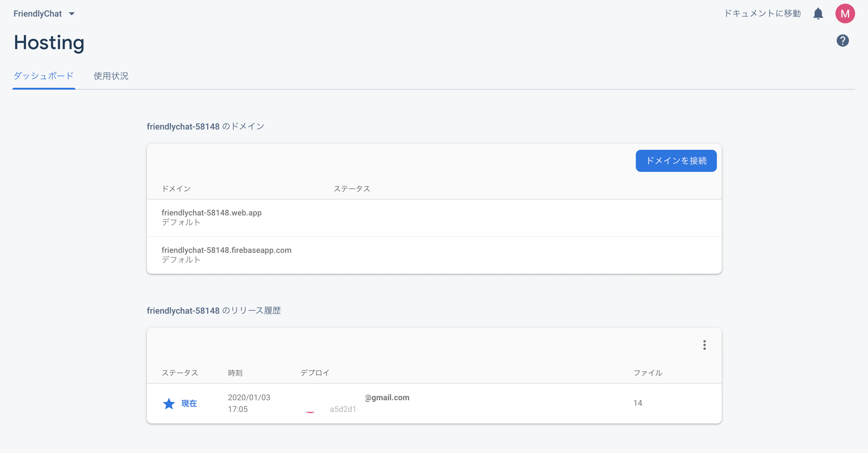The height and width of the screenshot is (453, 868).
Task: Click the Hosting page title
Action: 49,42
